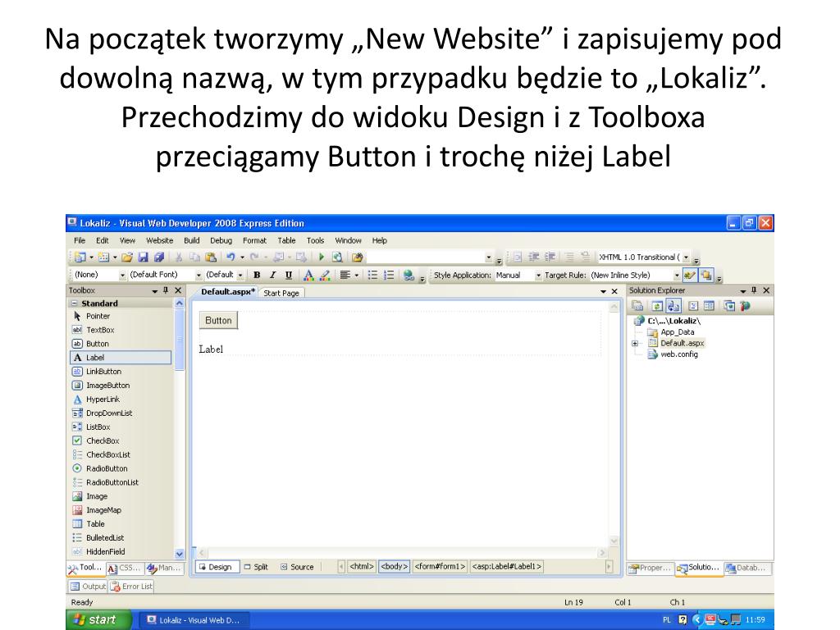Start debugging with the green play icon
The width and height of the screenshot is (840, 630).
pos(322,257)
